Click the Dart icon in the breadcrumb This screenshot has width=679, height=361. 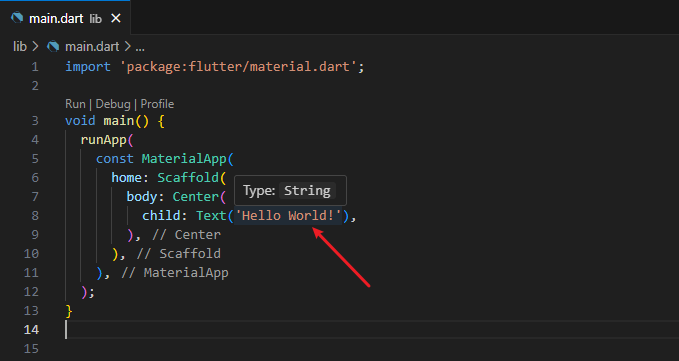point(53,46)
